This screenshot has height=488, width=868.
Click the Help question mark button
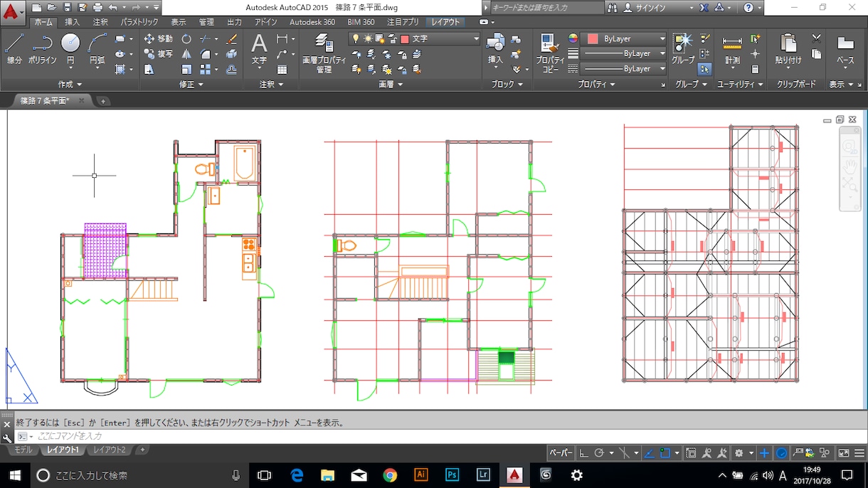pos(748,7)
